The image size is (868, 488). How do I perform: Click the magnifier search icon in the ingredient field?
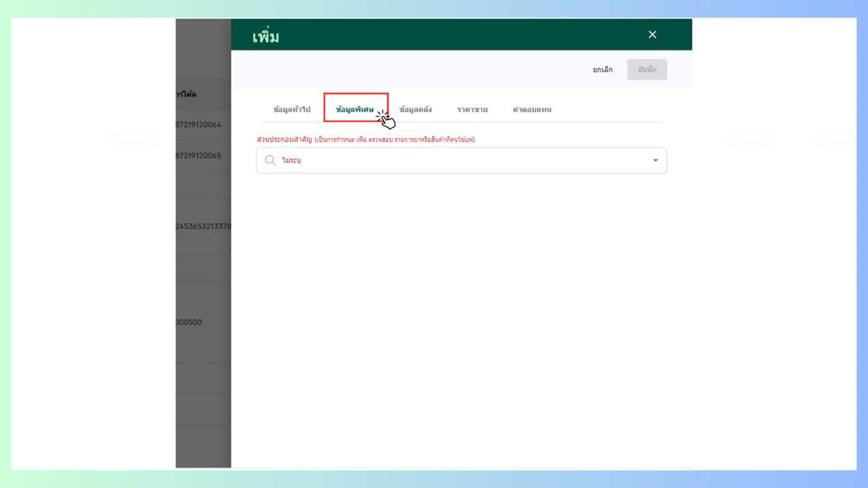tap(270, 161)
